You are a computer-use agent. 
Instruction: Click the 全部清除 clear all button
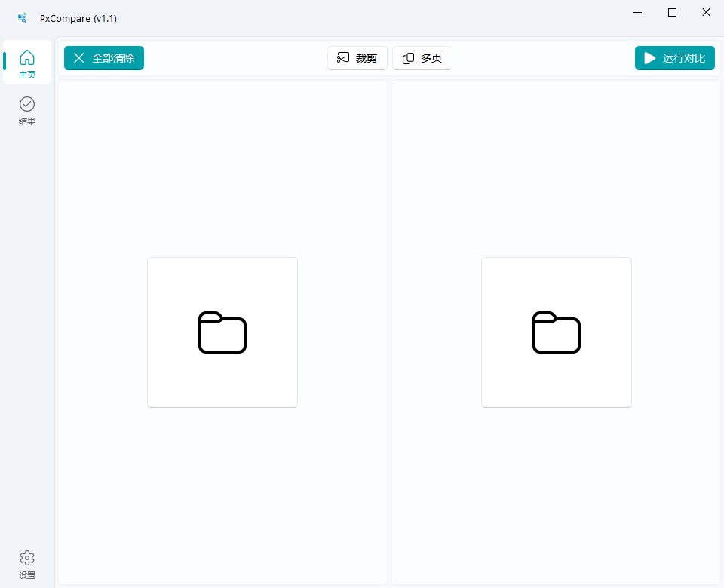[104, 58]
